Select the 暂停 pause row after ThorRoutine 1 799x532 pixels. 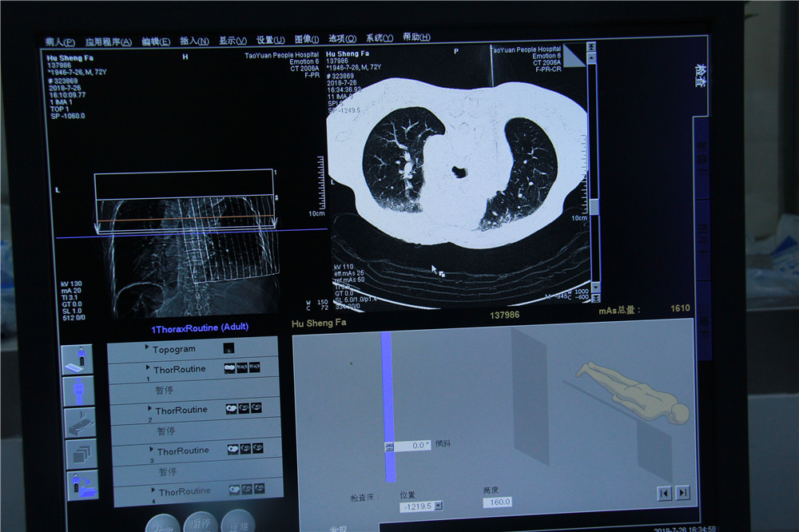coord(193,391)
